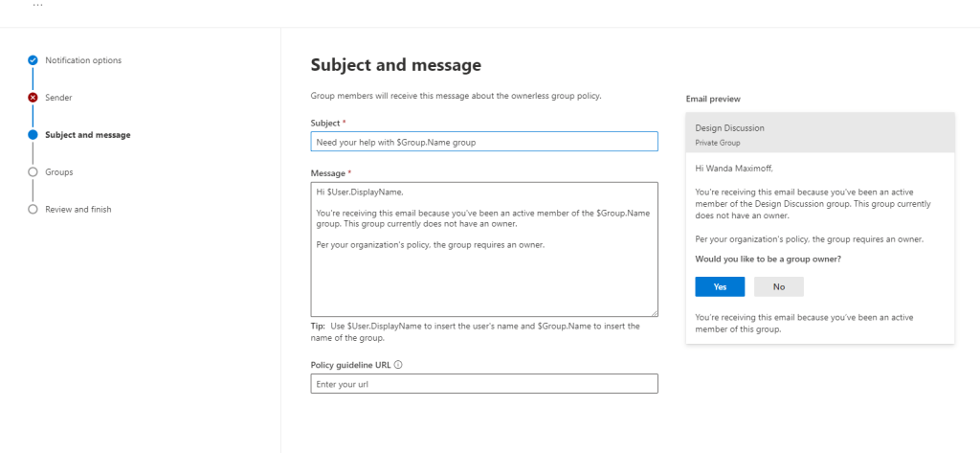Go to the Notification options step label
980x453 pixels.
point(83,60)
